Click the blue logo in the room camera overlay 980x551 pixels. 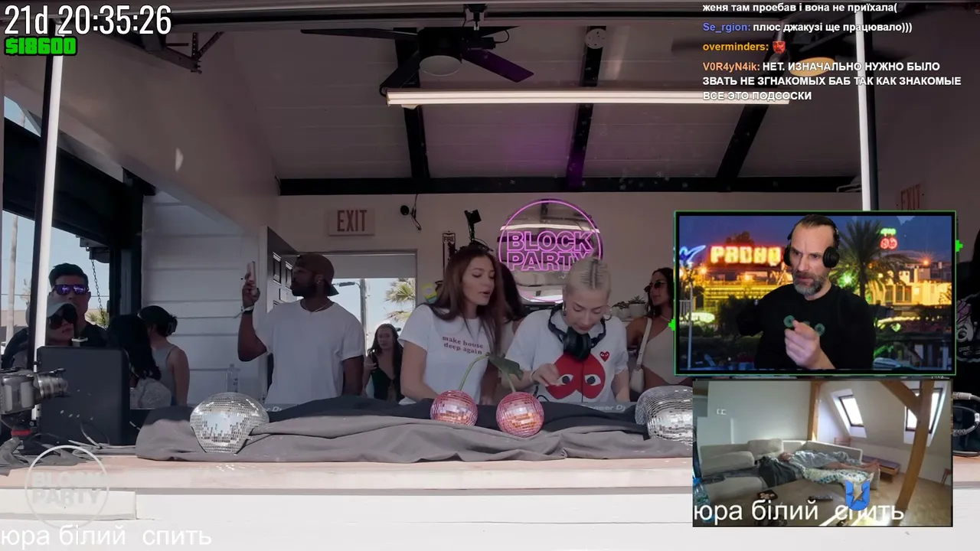[x=857, y=494]
